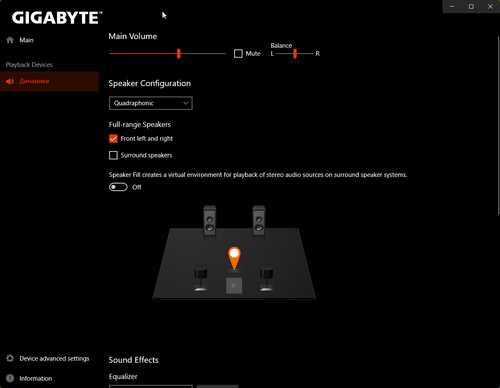Click the Balance R label
The height and width of the screenshot is (388, 500).
(318, 54)
